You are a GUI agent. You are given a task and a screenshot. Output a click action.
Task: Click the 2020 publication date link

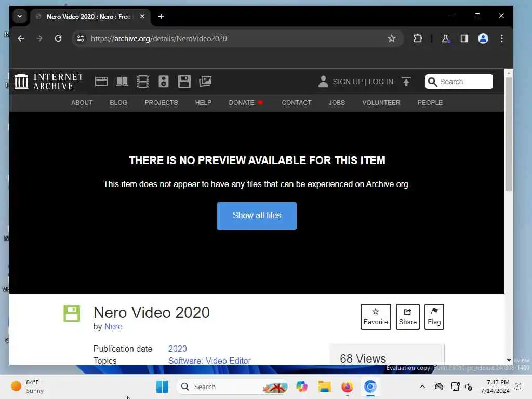[x=178, y=349]
